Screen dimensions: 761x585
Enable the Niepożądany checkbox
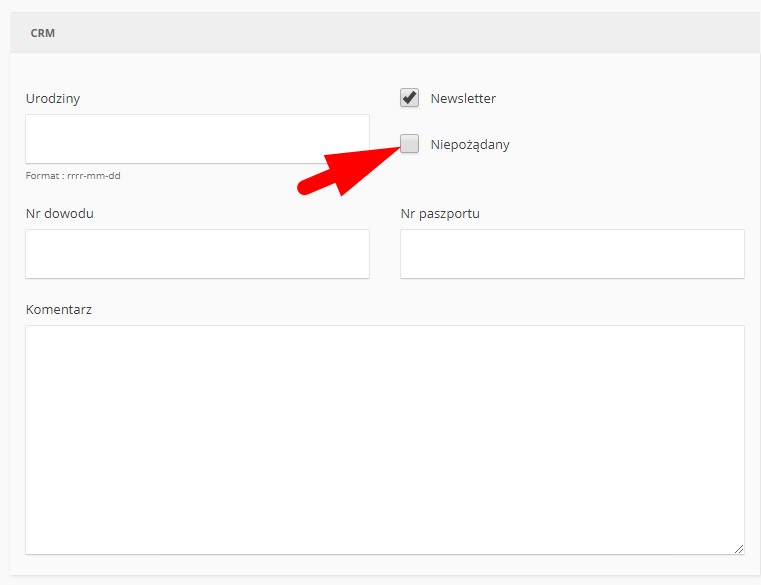pyautogui.click(x=409, y=144)
